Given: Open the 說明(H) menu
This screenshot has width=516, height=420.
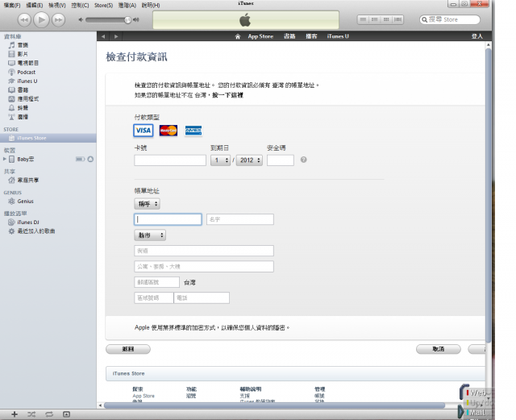Looking at the screenshot, I should (x=151, y=6).
